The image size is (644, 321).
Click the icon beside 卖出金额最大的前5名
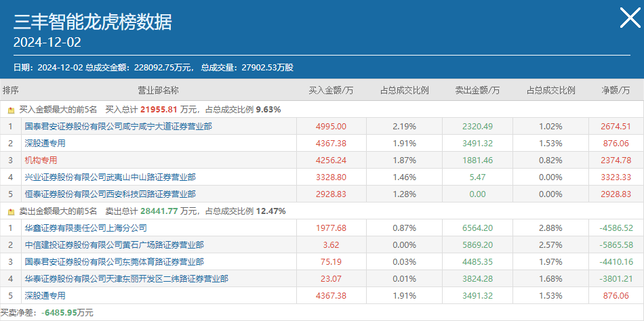point(11,212)
